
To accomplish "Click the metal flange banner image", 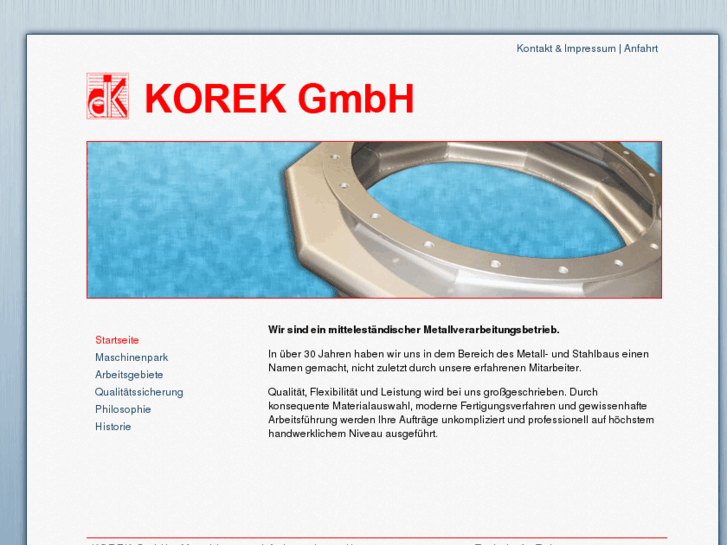I will pos(374,219).
